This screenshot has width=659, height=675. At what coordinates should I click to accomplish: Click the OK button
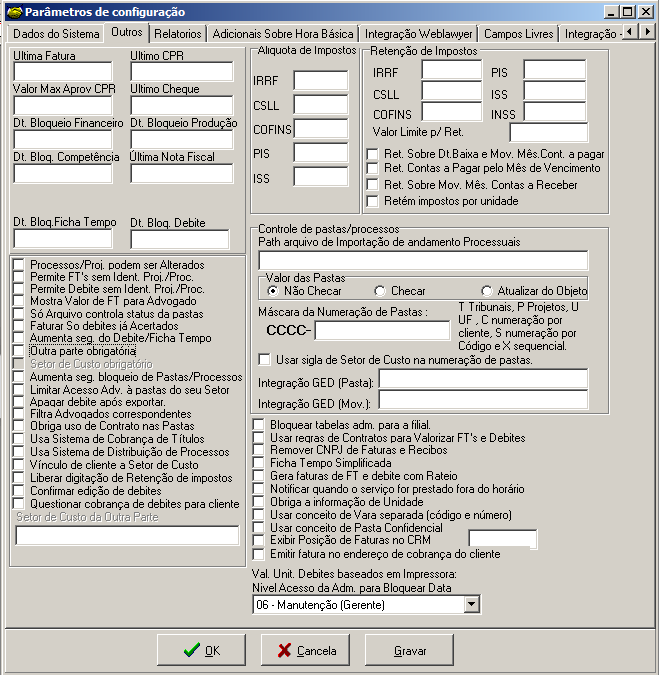pyautogui.click(x=201, y=650)
